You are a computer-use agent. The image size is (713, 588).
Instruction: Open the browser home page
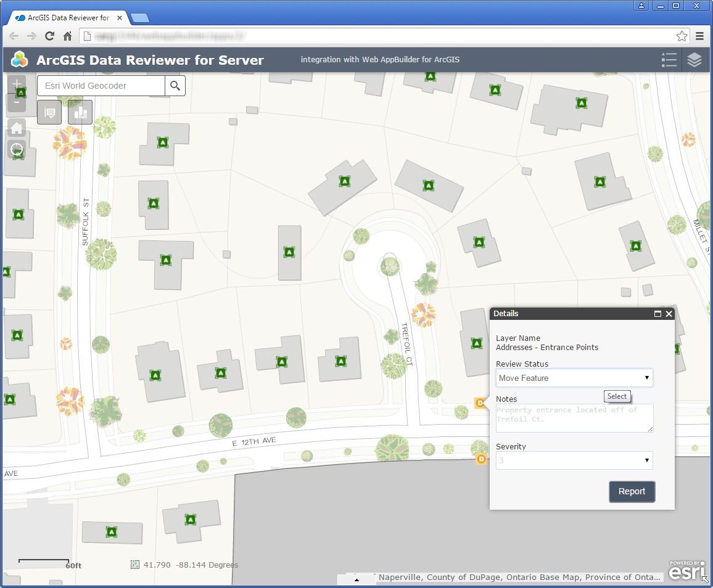(x=67, y=36)
